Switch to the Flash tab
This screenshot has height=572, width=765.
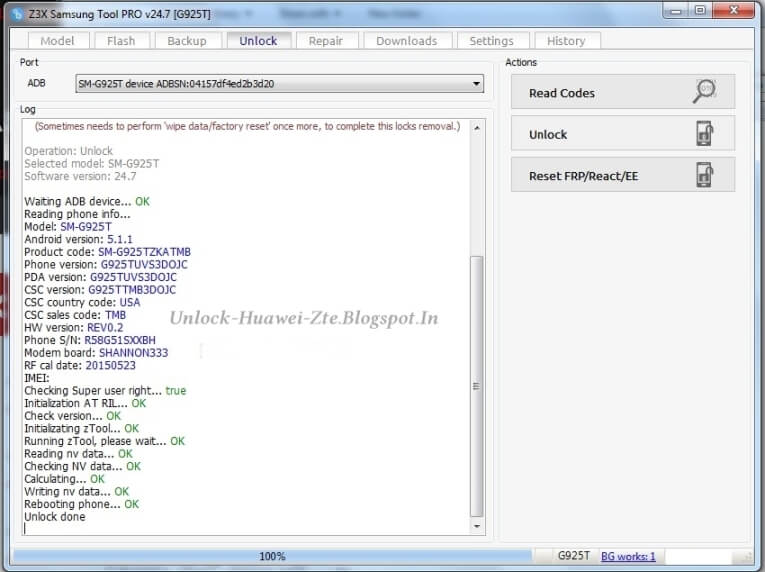121,41
